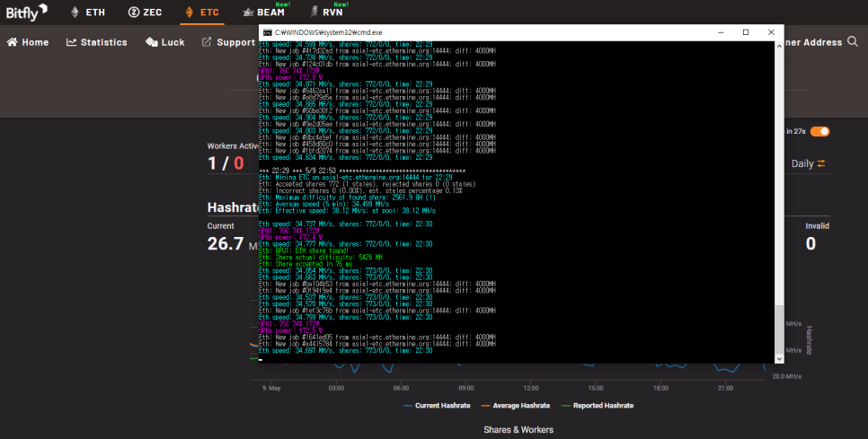The height and width of the screenshot is (439, 868).
Task: Open the cmd.exe window system icon
Action: pyautogui.click(x=267, y=32)
